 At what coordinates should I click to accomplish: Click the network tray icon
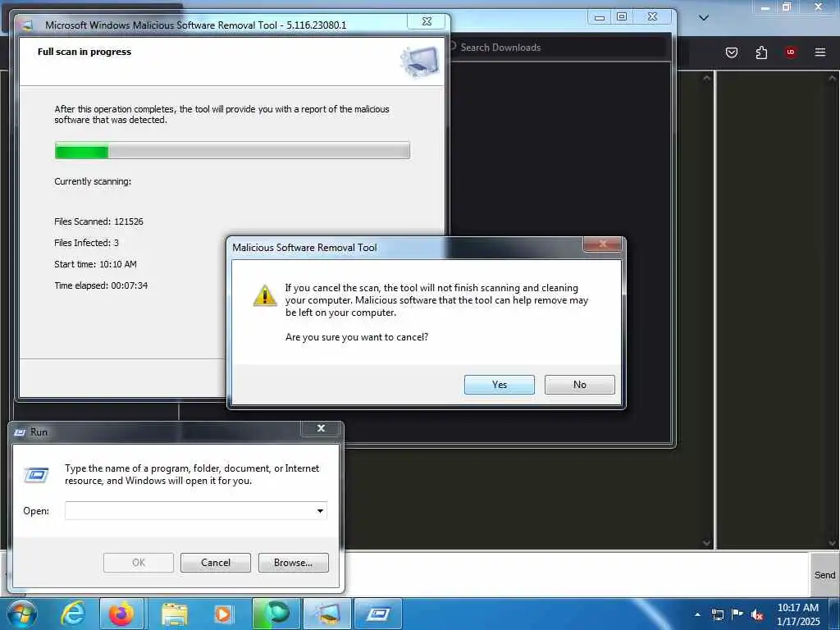click(717, 614)
